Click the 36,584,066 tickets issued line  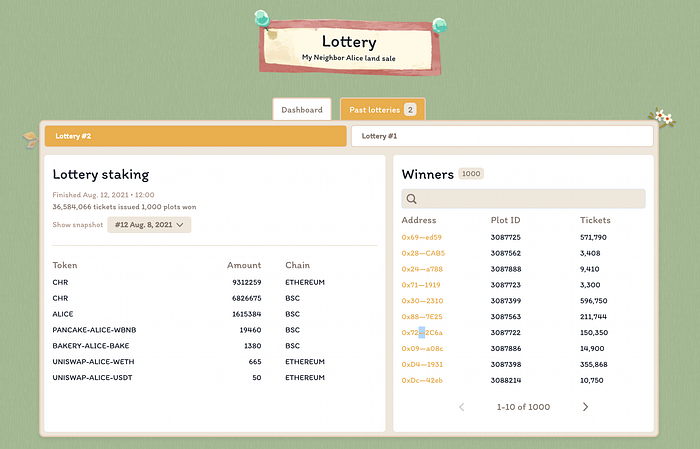[x=124, y=207]
